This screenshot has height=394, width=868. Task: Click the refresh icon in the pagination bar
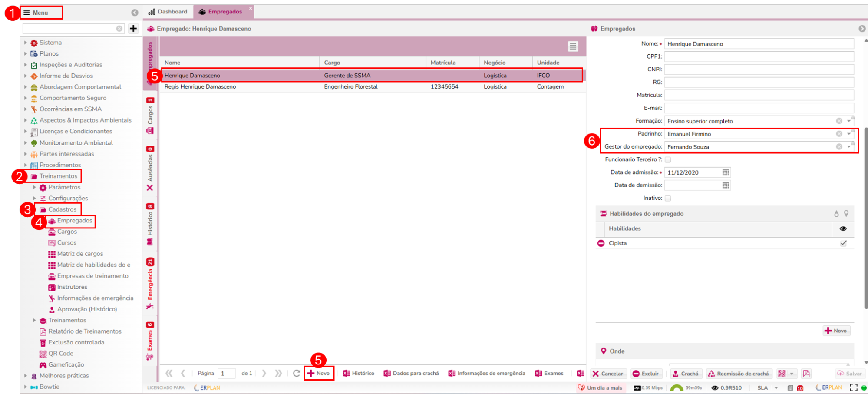[x=297, y=373]
